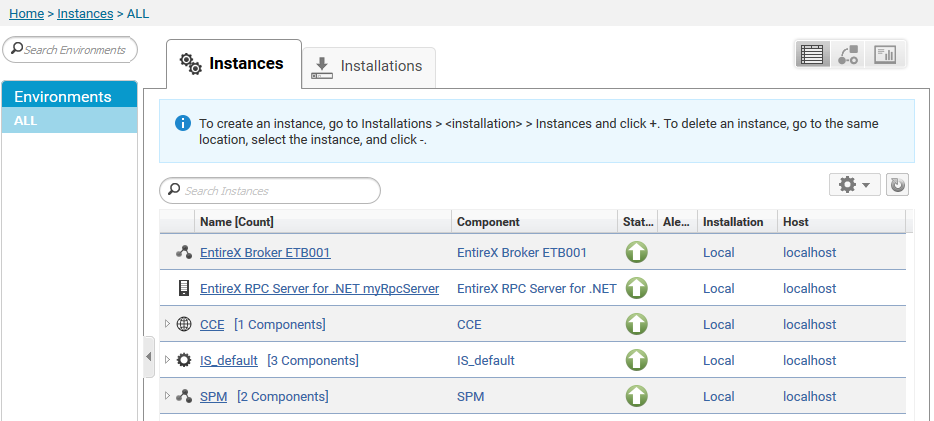The width and height of the screenshot is (934, 421).
Task: Expand the SPM row
Action: tap(167, 395)
